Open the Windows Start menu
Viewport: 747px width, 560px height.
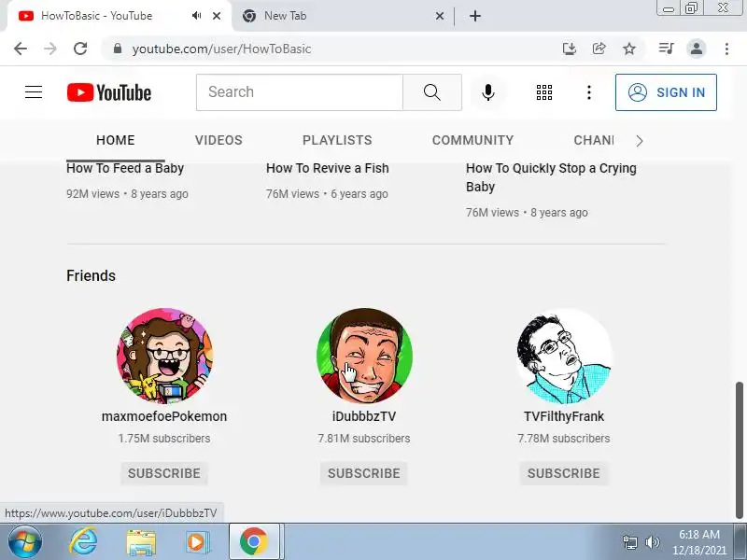tap(25, 541)
